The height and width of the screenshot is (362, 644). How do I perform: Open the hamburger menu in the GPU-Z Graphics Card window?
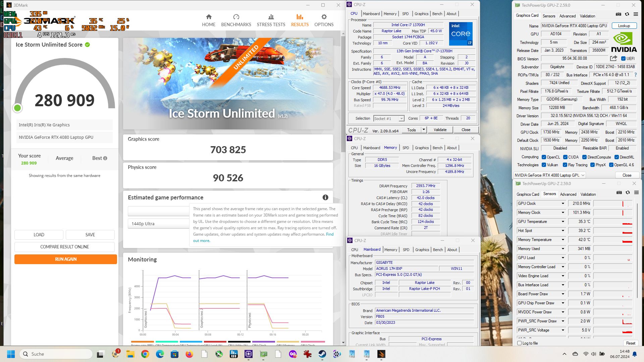636,14
